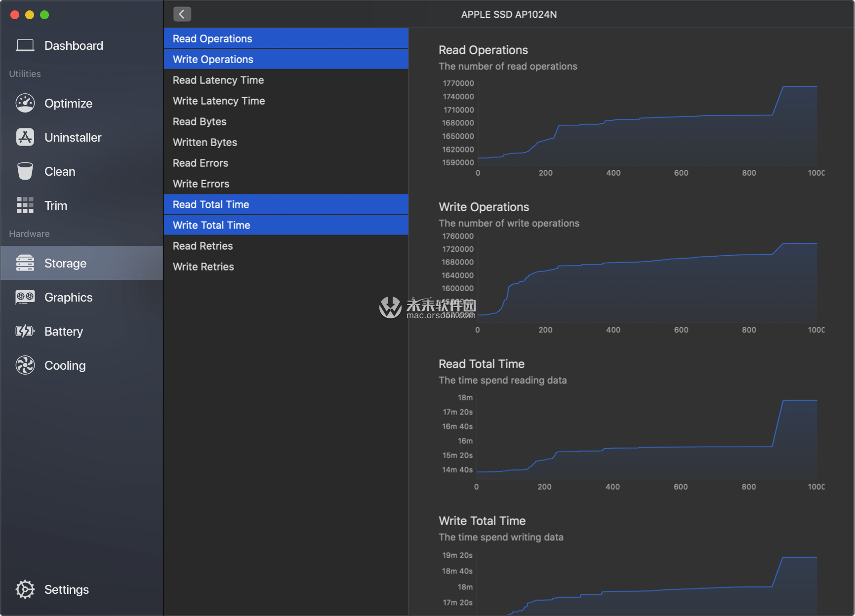Open the Dashboard section
The height and width of the screenshot is (616, 855).
pos(74,45)
